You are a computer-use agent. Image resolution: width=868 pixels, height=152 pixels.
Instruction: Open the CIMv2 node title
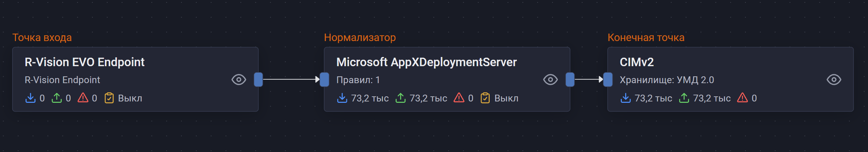coord(637,62)
